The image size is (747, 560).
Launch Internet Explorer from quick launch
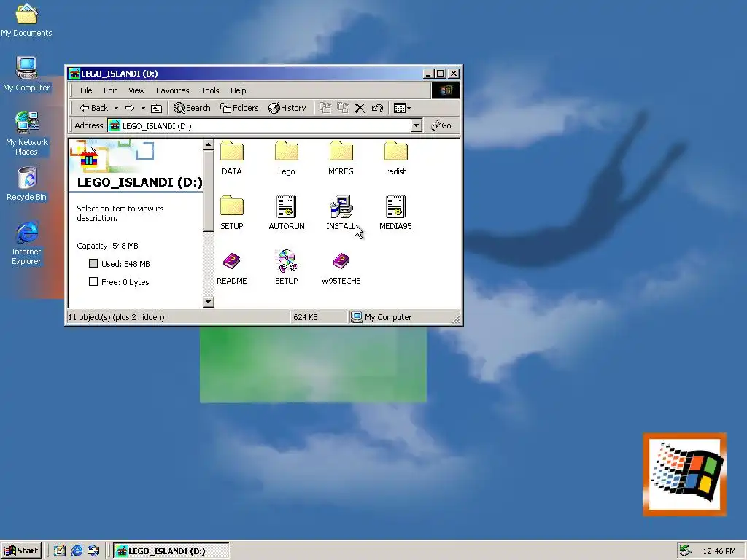tap(76, 551)
